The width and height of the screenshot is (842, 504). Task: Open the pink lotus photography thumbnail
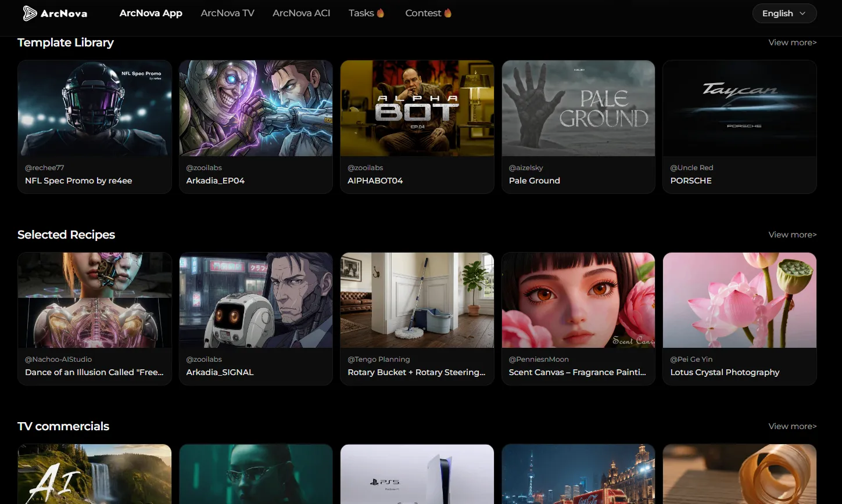[x=740, y=300]
